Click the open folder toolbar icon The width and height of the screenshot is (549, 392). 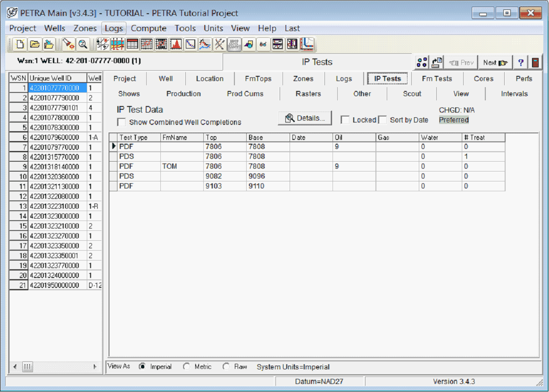point(34,44)
